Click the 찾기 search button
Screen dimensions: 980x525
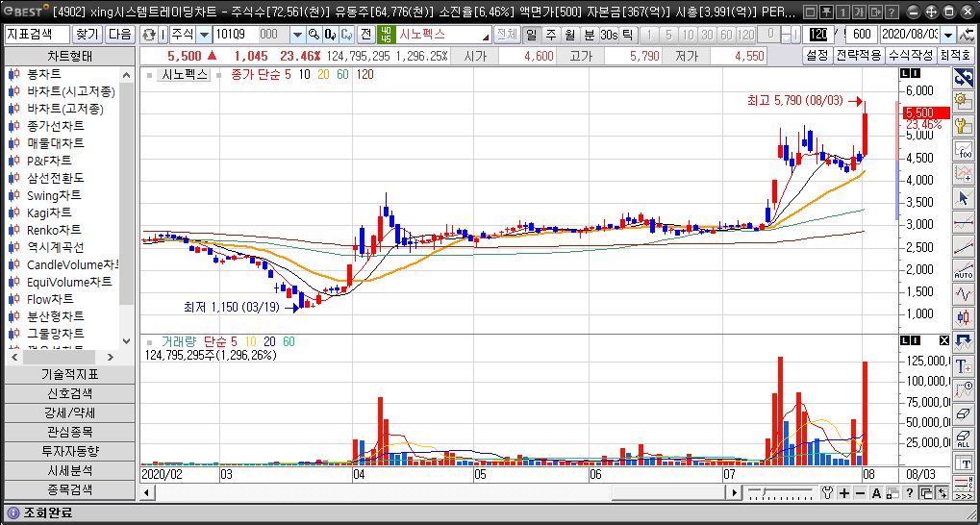point(88,35)
